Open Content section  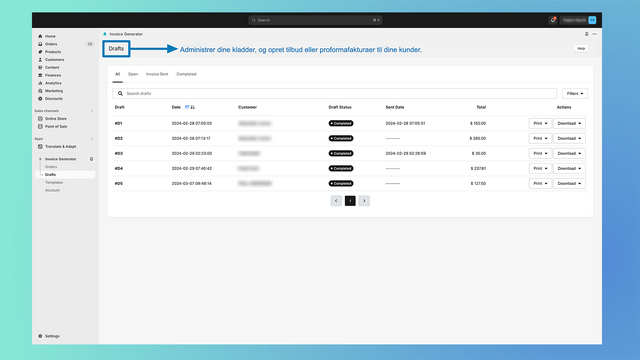tap(52, 67)
